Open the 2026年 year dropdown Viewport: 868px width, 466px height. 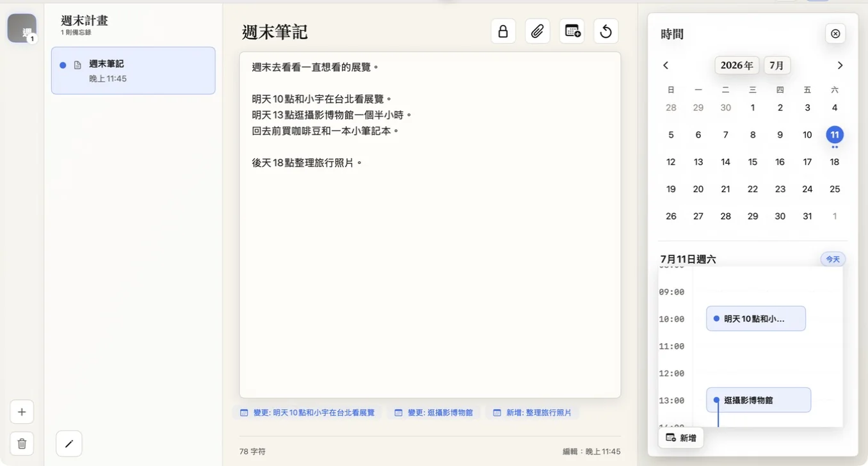[x=737, y=65]
